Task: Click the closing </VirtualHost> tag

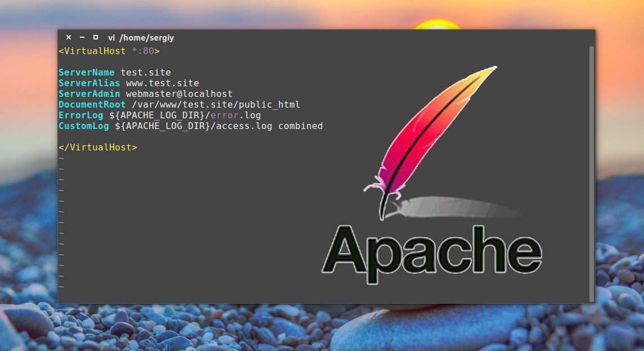Action: 98,147
